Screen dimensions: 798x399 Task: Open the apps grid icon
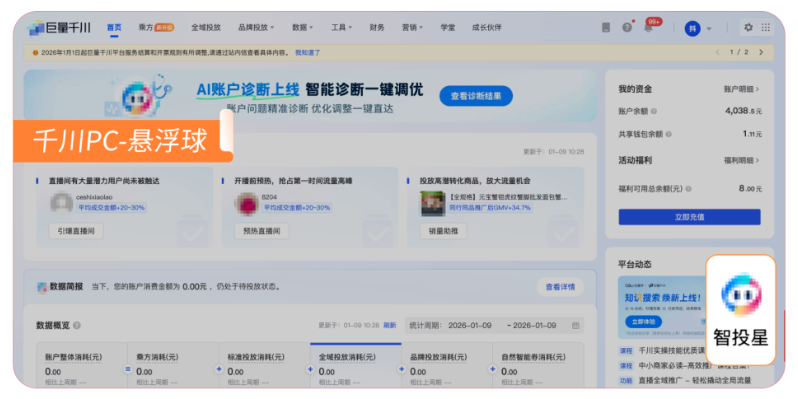pyautogui.click(x=765, y=27)
